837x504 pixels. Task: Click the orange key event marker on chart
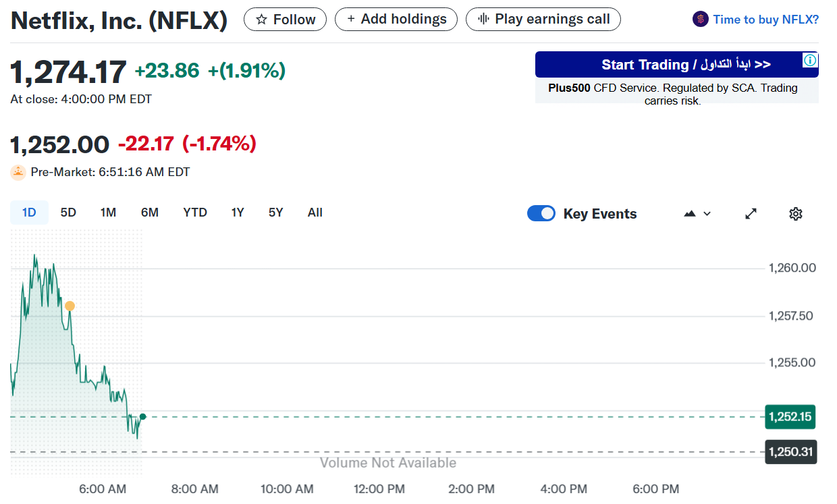[x=70, y=306]
